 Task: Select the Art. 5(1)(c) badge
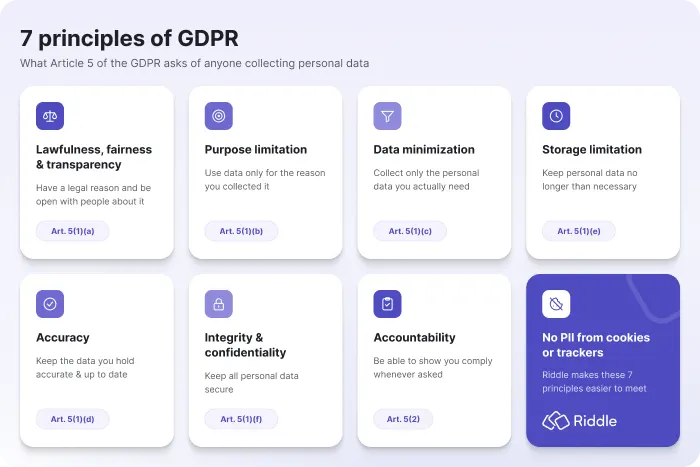pyautogui.click(x=410, y=231)
